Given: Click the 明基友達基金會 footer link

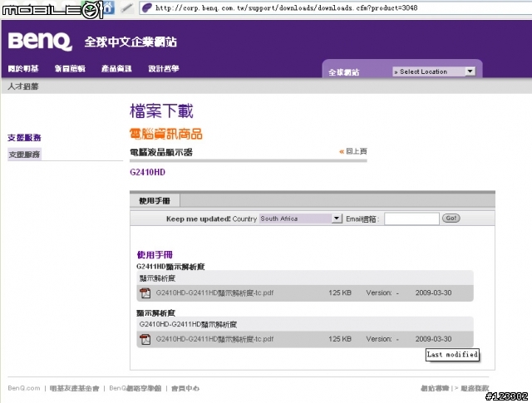Looking at the screenshot, I should point(74,388).
